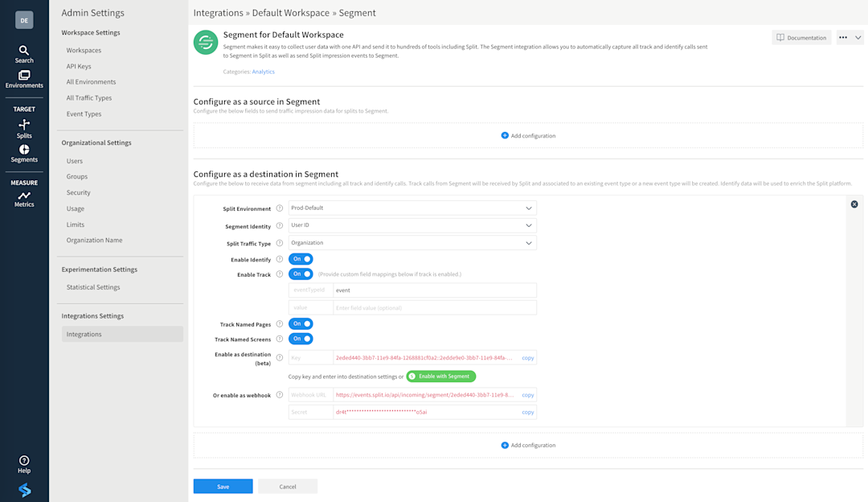
Task: Open Environments in the left sidebar
Action: click(24, 79)
